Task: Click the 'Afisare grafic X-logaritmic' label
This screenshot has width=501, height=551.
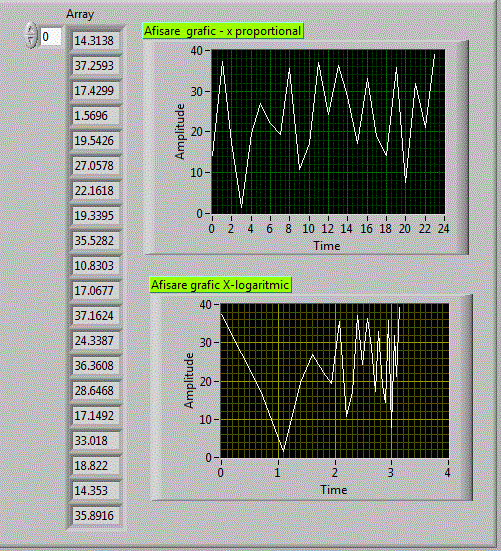Action: coord(220,285)
